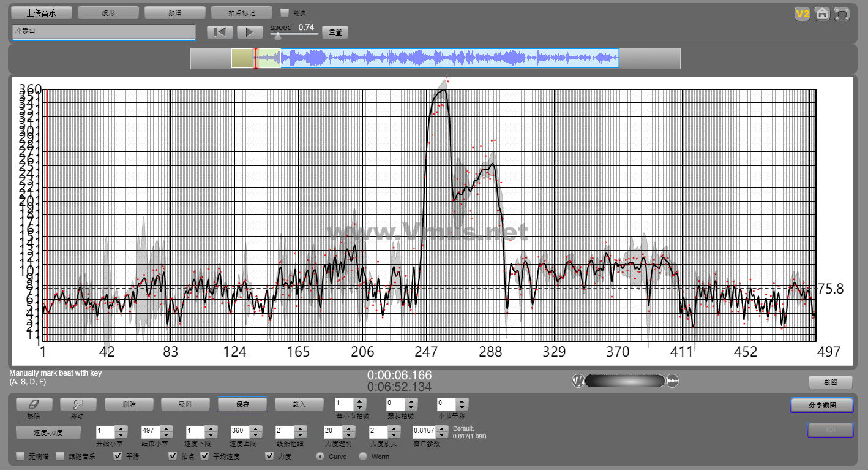Screen dimensions: 868x470
Task: Switch to the 频谱 spectrum view
Action: tap(175, 12)
